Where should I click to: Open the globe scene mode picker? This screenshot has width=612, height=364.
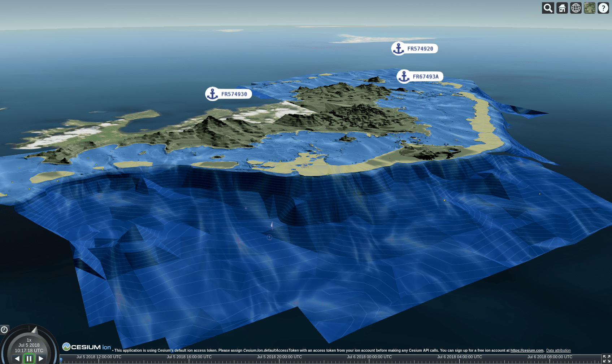576,8
